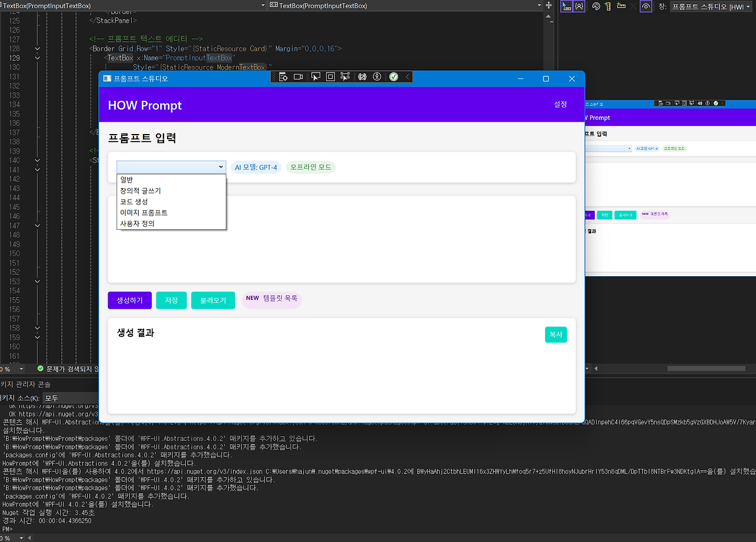
Task: Click the PM> console prompt line
Action: 8,529
